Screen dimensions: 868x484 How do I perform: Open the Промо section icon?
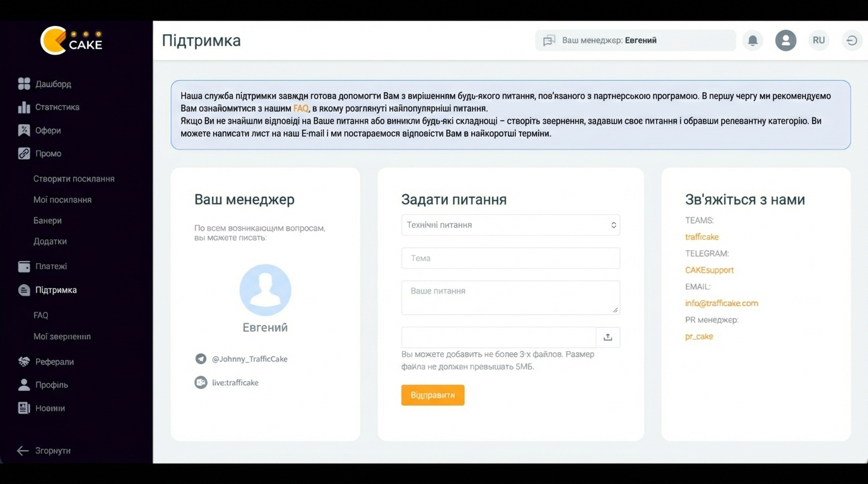point(23,153)
